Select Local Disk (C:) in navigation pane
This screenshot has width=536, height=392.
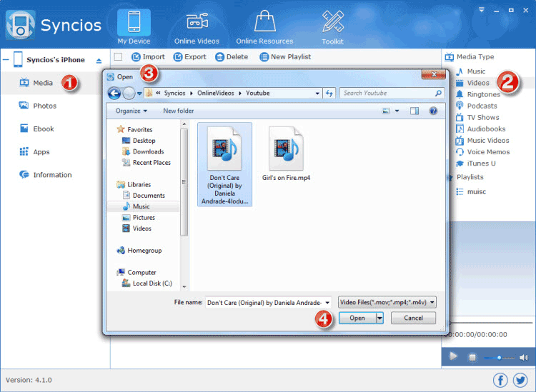point(147,283)
